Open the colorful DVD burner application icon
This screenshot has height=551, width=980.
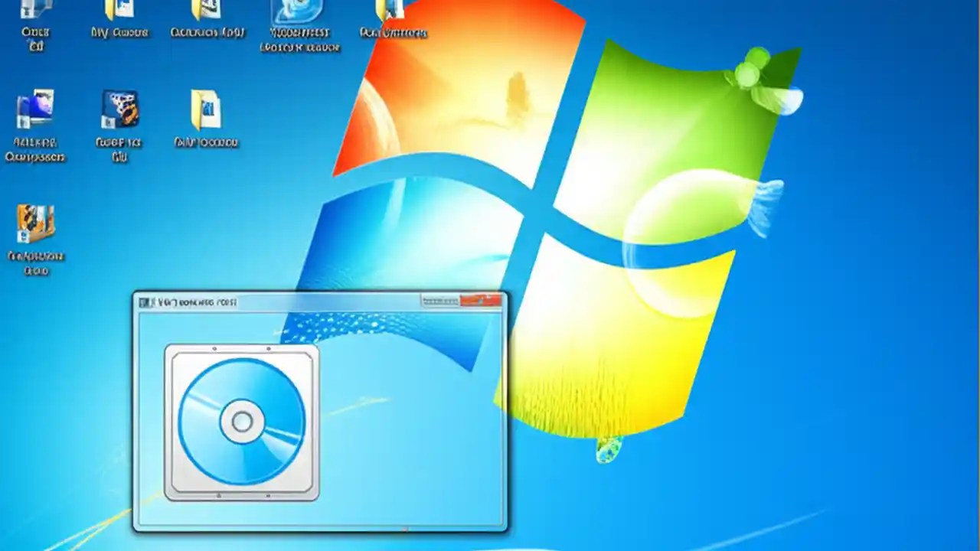click(119, 111)
